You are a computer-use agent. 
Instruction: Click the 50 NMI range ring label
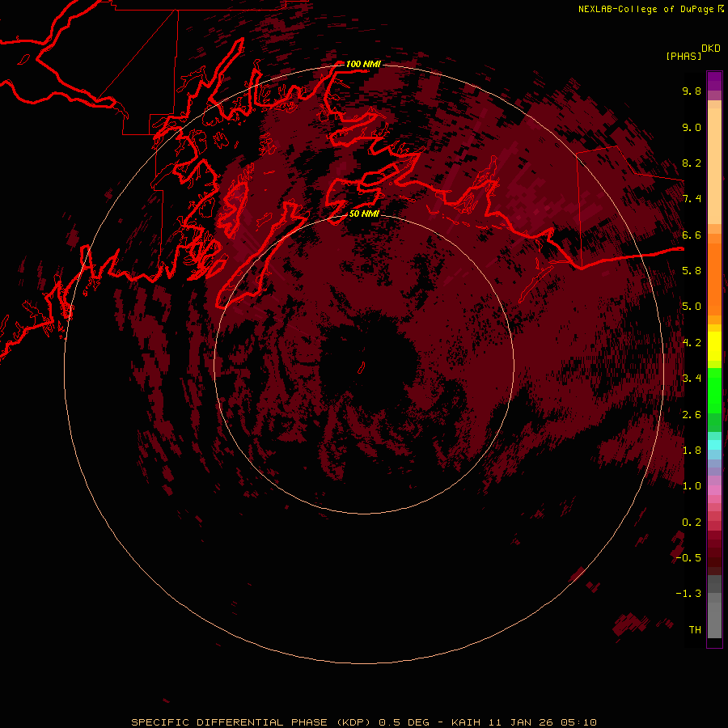(x=364, y=214)
